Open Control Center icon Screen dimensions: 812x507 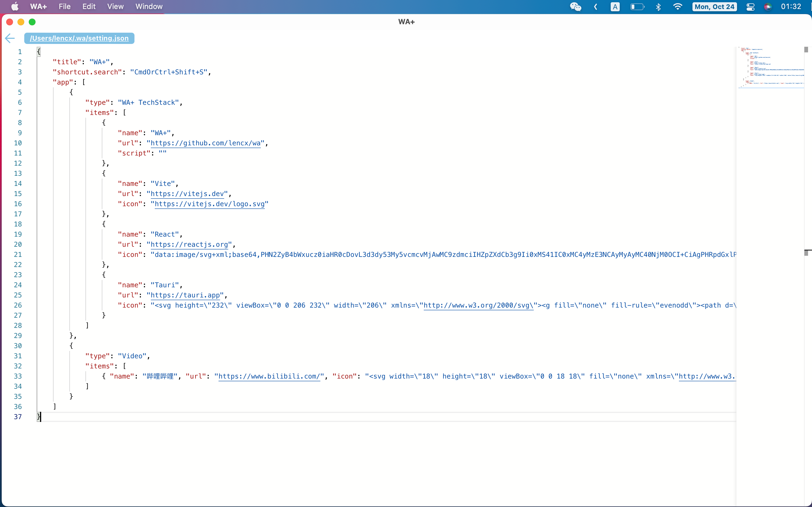click(x=750, y=7)
